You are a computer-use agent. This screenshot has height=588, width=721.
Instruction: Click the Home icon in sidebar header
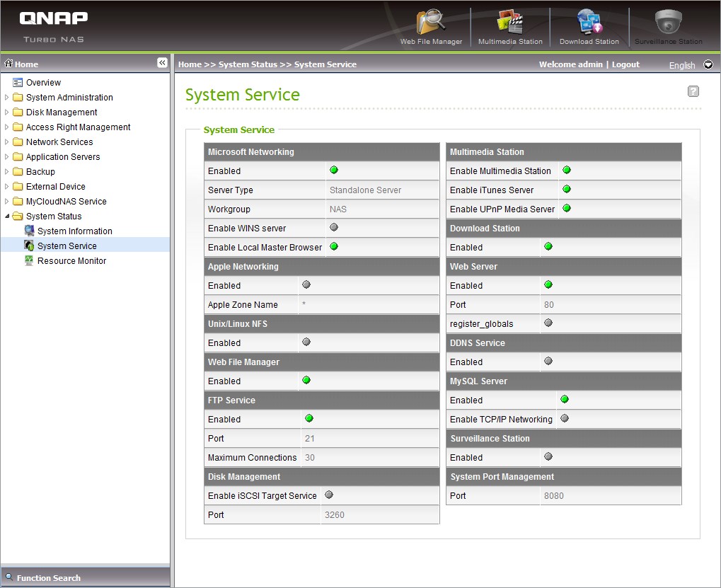click(x=9, y=64)
